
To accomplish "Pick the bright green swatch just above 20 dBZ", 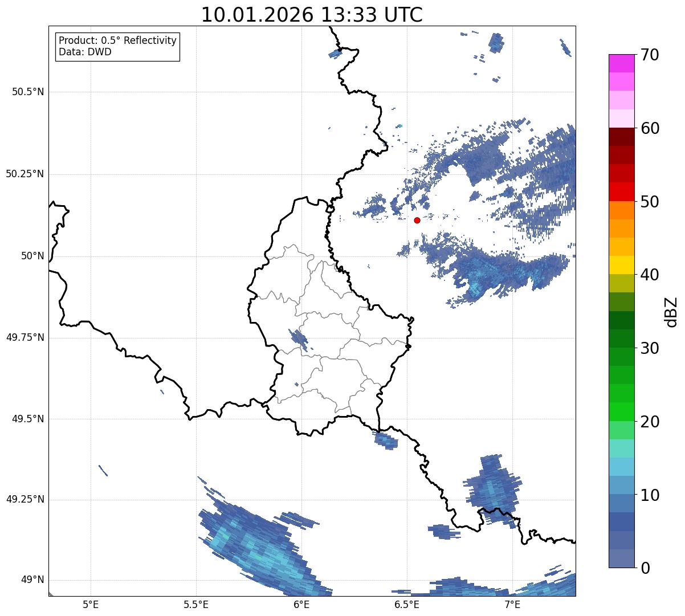I will pyautogui.click(x=621, y=411).
